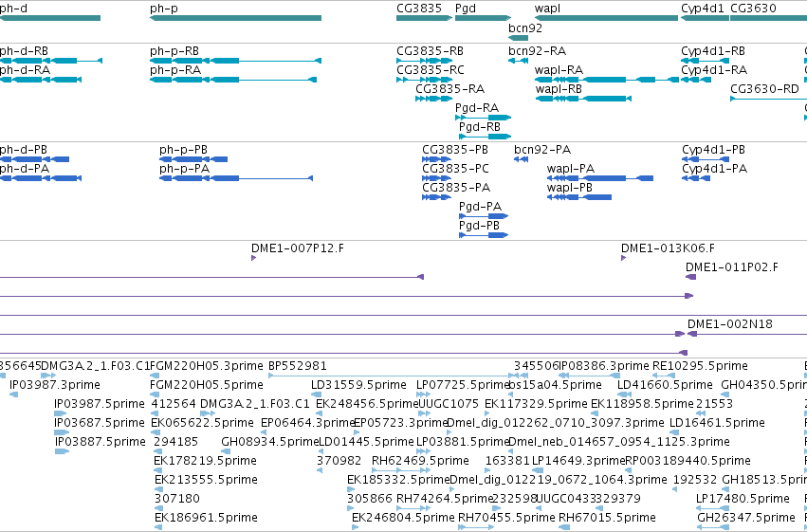Select the ph-p gene bar
Image resolution: width=807 pixels, height=532 pixels.
(236, 18)
